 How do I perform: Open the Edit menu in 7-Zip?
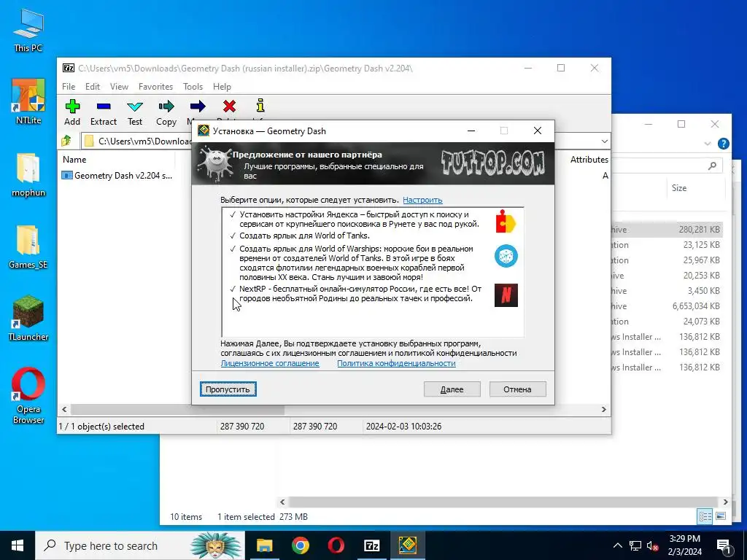93,86
